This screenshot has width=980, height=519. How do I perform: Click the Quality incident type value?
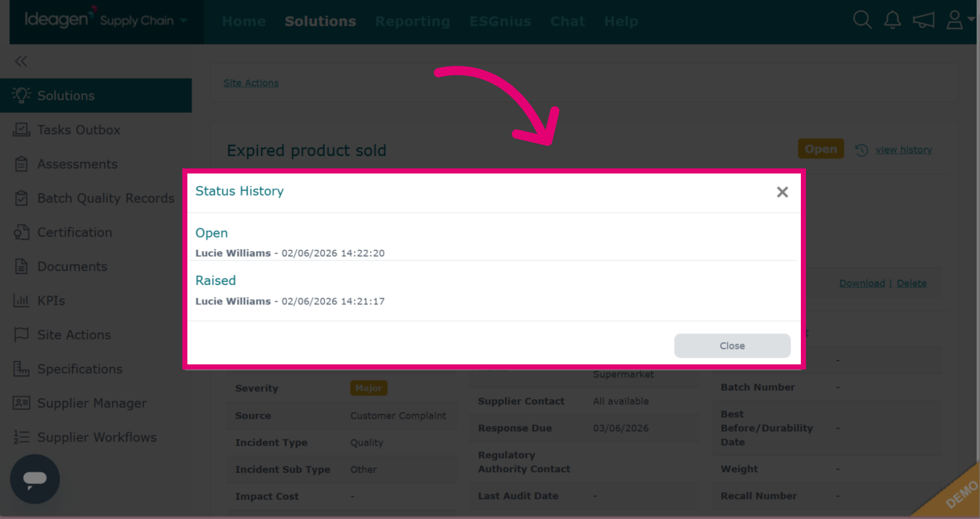pos(366,442)
